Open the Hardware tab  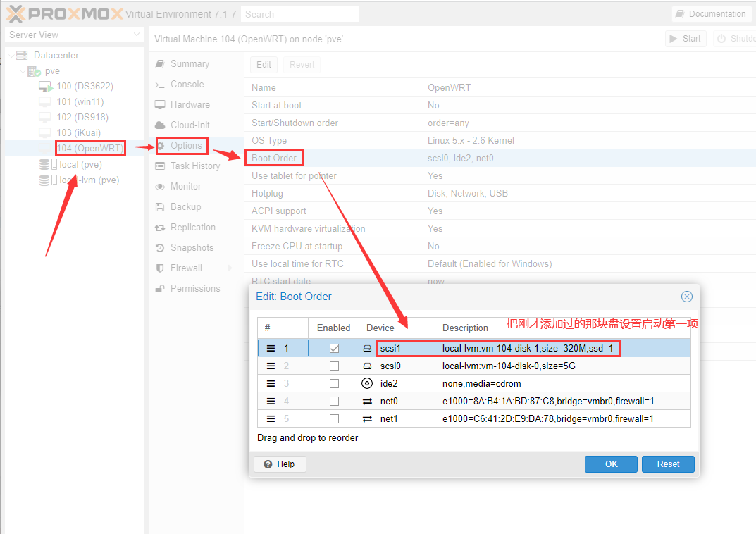[190, 104]
